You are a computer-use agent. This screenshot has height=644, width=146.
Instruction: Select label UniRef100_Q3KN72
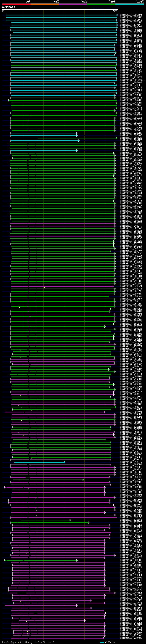click(131, 37)
